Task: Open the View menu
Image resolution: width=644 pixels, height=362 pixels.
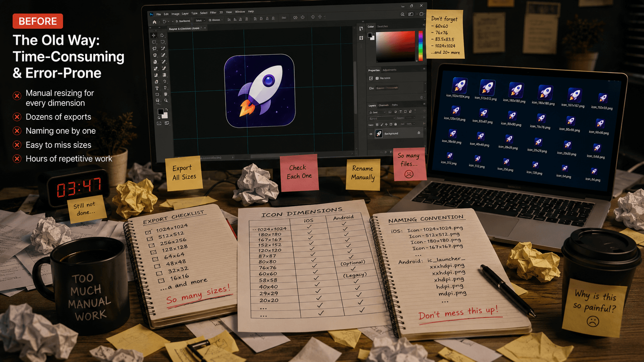Action: click(229, 12)
